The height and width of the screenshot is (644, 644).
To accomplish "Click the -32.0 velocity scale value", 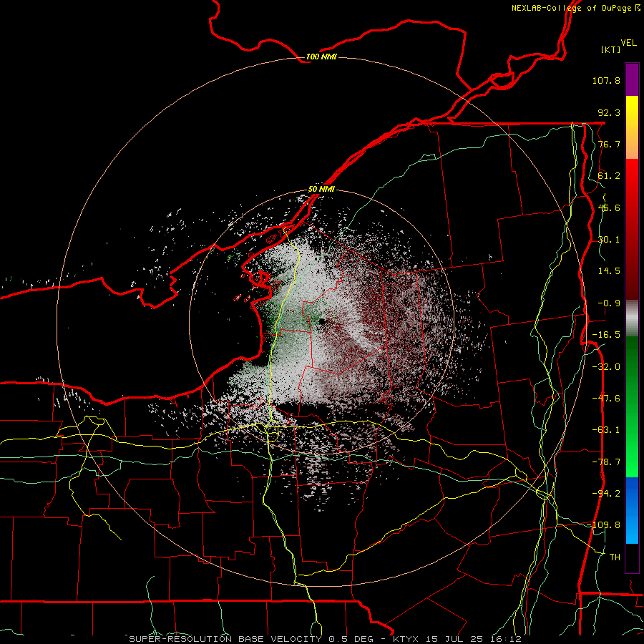I will pyautogui.click(x=606, y=367).
